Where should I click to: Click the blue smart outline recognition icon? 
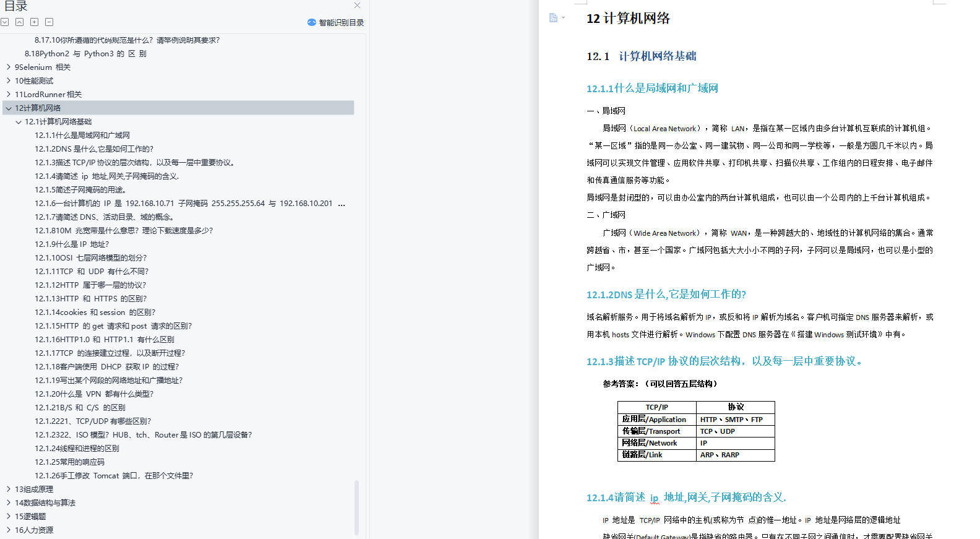(x=312, y=22)
